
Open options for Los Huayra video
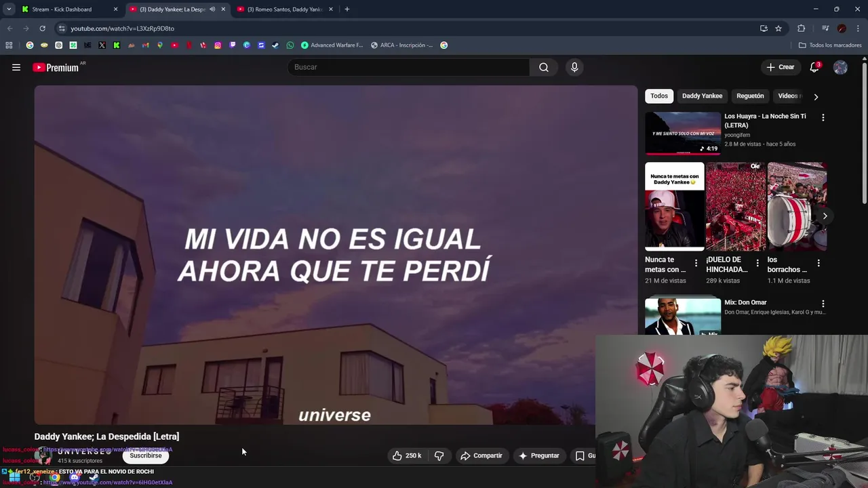click(823, 117)
